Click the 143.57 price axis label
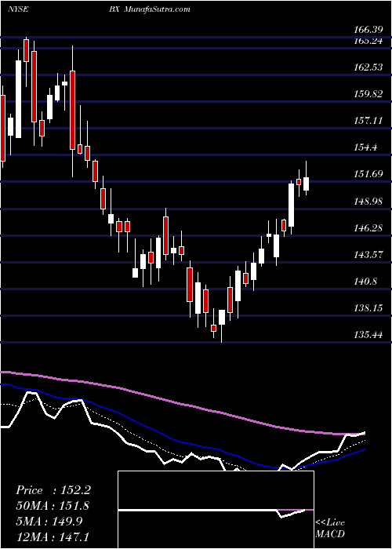Image resolution: width=392 pixels, height=549 pixels. point(369,255)
